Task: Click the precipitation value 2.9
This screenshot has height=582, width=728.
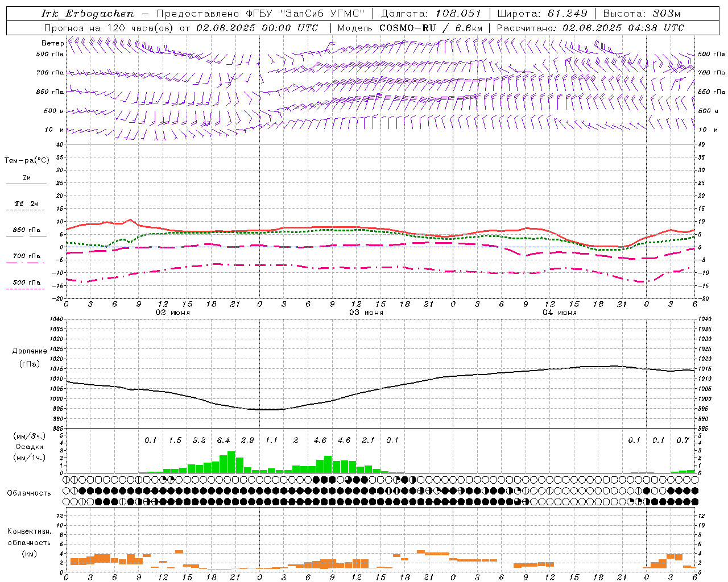Action: (247, 440)
